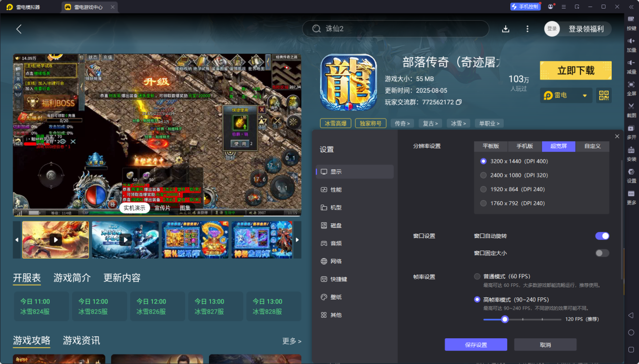639x364 pixels.
Task: Show the QR code beside the 雷电 selector
Action: (x=604, y=95)
